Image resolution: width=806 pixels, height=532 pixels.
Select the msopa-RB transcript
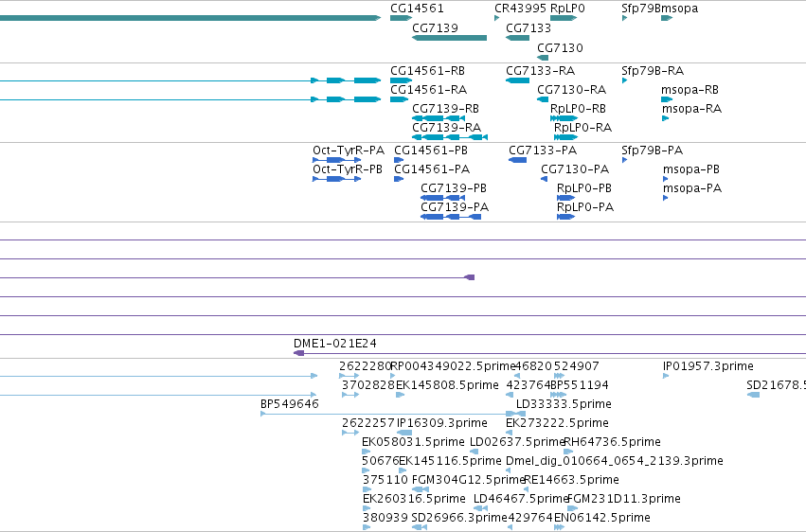coord(667,99)
